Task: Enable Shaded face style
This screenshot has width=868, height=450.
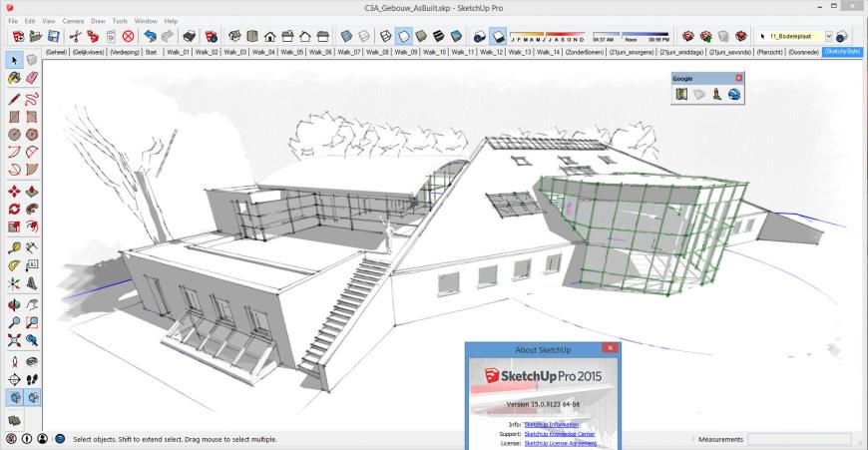Action: tap(421, 37)
